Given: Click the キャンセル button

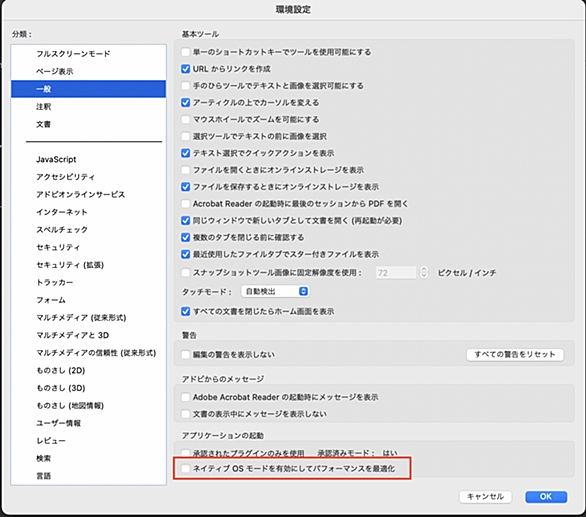Looking at the screenshot, I should [x=485, y=496].
